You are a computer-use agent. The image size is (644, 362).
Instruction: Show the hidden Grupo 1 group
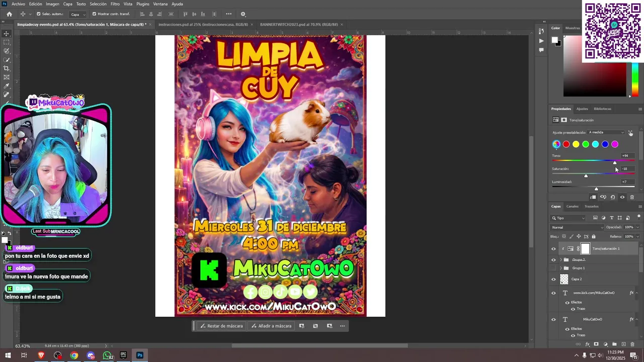[553, 268]
